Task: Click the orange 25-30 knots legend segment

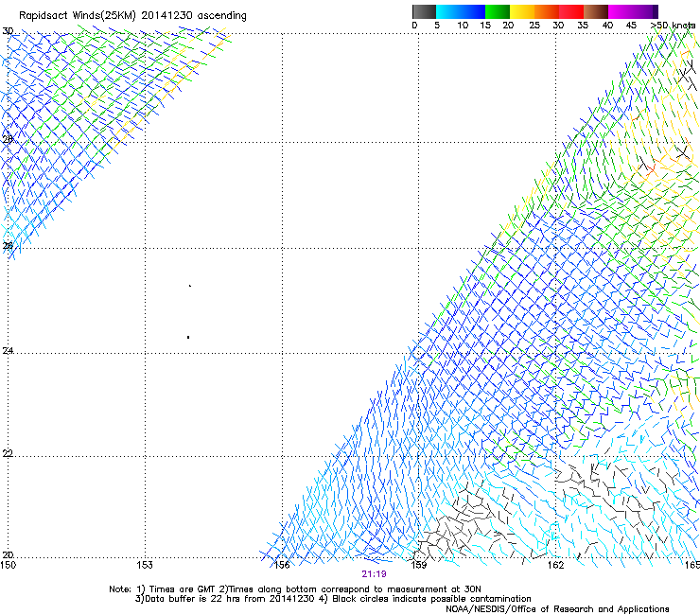Action: 547,11
